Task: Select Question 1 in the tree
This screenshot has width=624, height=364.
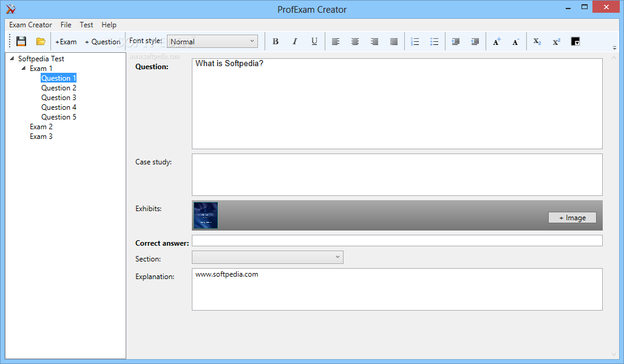Action: point(58,78)
